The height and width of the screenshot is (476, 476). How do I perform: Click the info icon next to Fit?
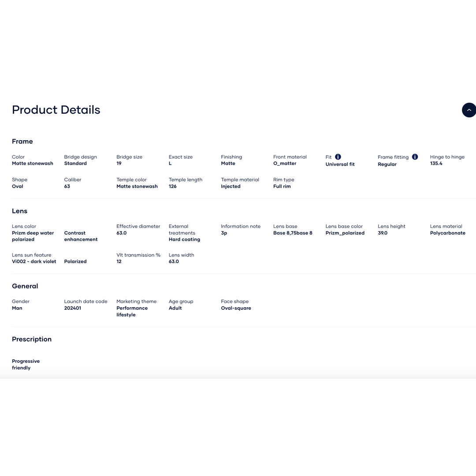pos(338,157)
